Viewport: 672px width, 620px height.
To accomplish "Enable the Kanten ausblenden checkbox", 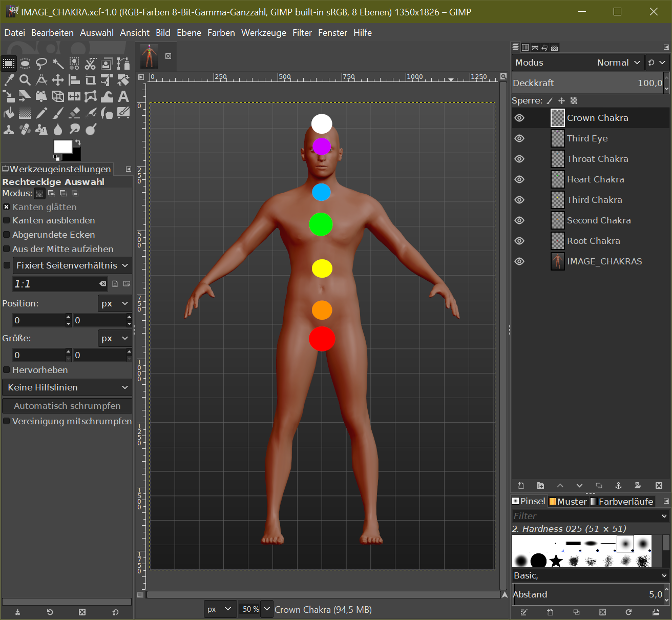I will [7, 220].
